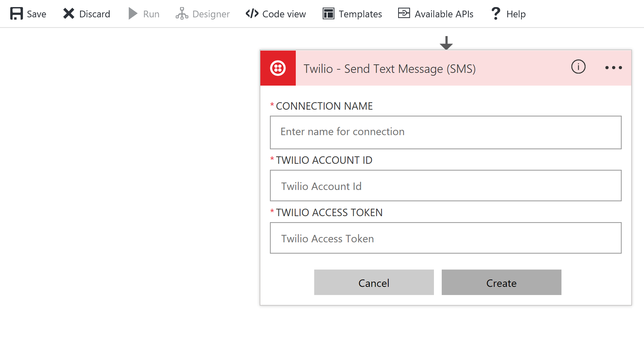
Task: Click the Templates layout icon
Action: click(328, 14)
